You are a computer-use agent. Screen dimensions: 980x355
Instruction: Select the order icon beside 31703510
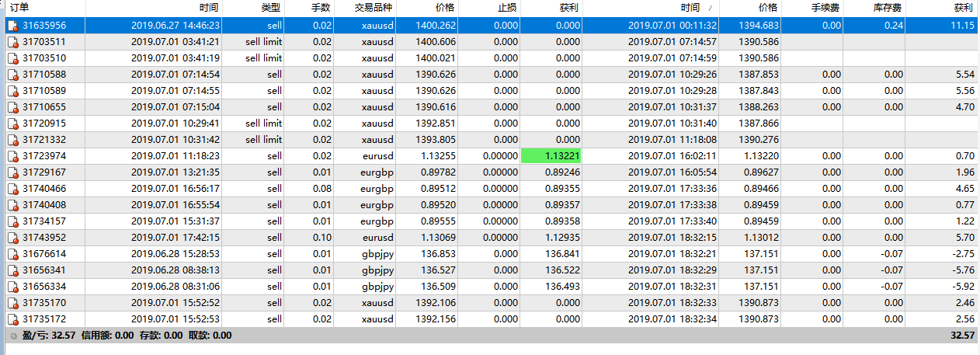pyautogui.click(x=12, y=58)
